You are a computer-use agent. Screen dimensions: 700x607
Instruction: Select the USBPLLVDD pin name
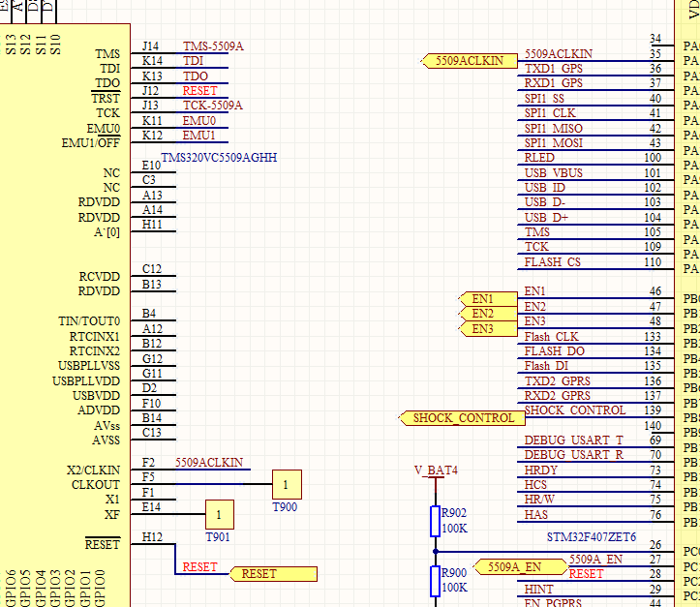pos(86,381)
